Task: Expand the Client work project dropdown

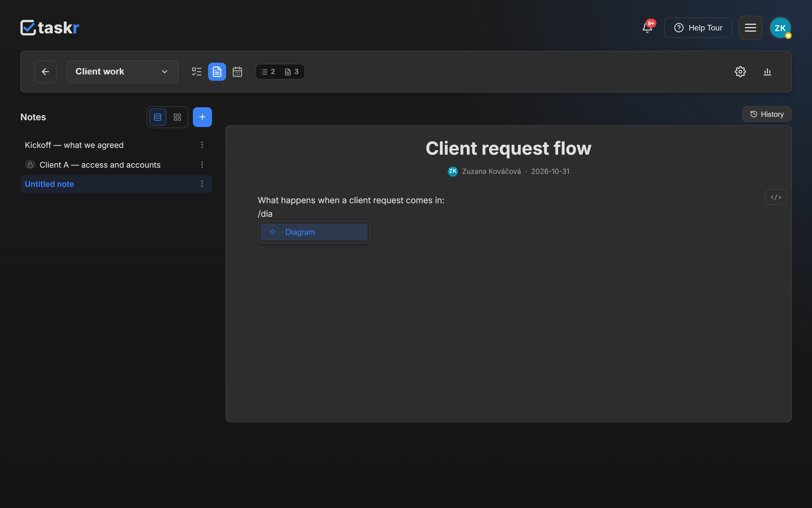Action: [x=122, y=72]
